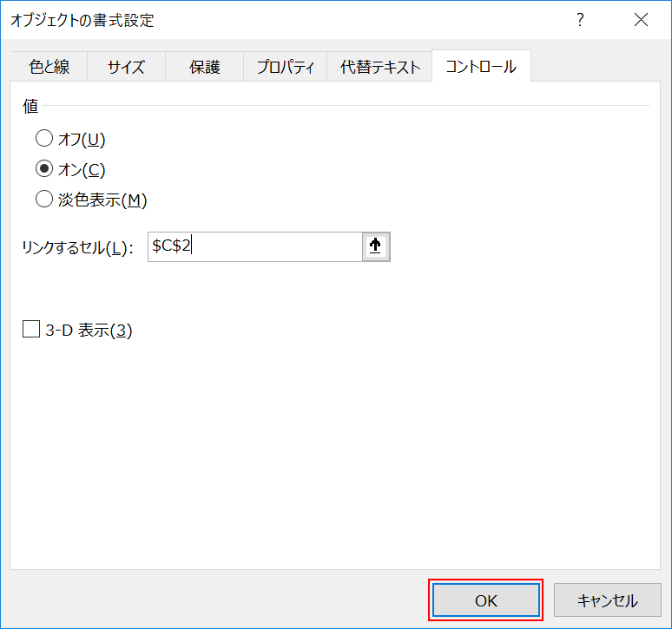Switch to the 色と線 tab
This screenshot has width=672, height=629.
[x=49, y=66]
